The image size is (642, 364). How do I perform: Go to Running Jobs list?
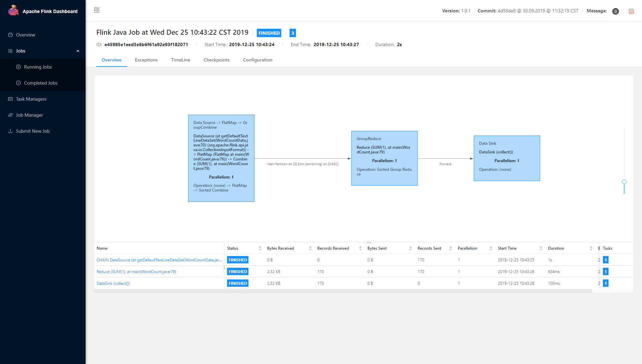[38, 67]
